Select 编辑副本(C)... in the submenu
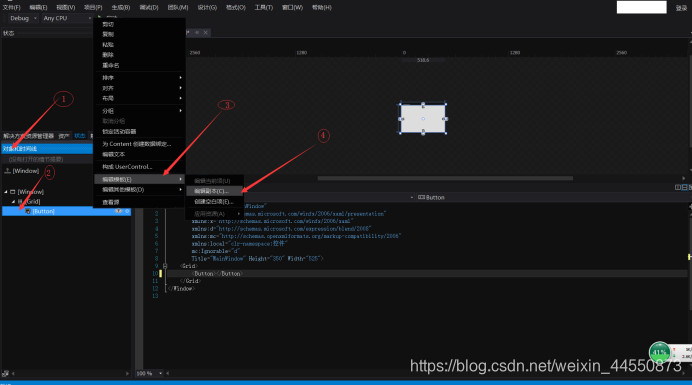This screenshot has height=385, width=692. tap(214, 191)
